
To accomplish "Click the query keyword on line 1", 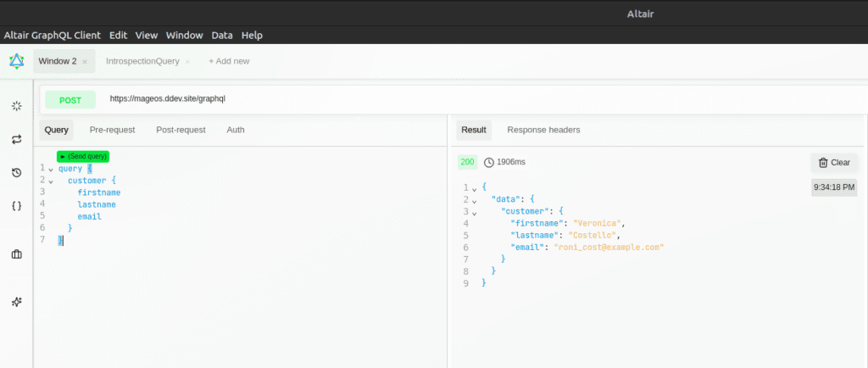I will click(70, 169).
